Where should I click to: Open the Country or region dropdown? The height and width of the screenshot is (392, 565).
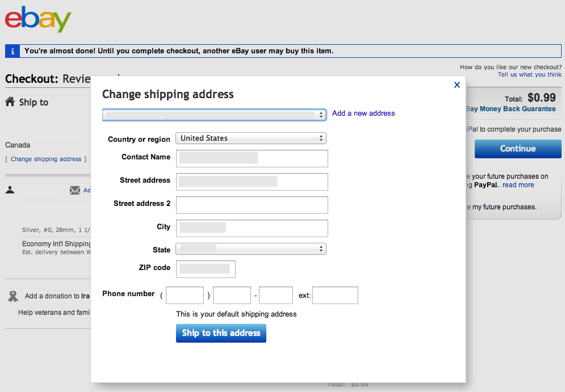(x=250, y=138)
